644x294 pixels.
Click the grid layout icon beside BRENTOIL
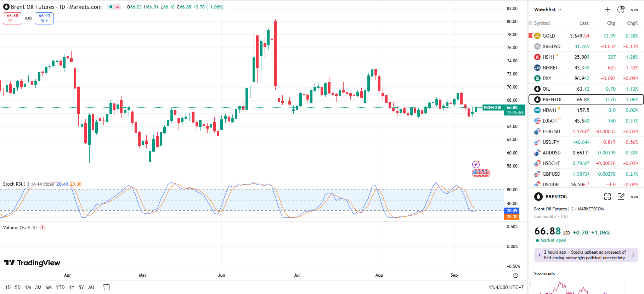pos(608,197)
